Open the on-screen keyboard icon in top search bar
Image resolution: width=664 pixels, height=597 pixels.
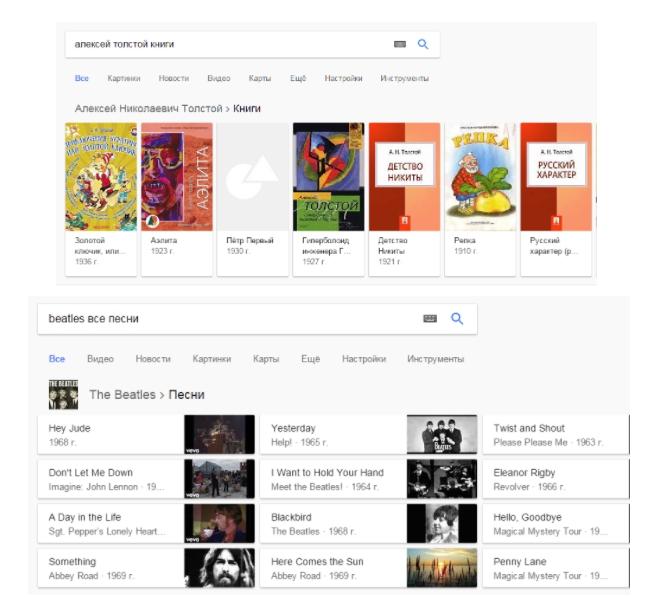click(400, 45)
